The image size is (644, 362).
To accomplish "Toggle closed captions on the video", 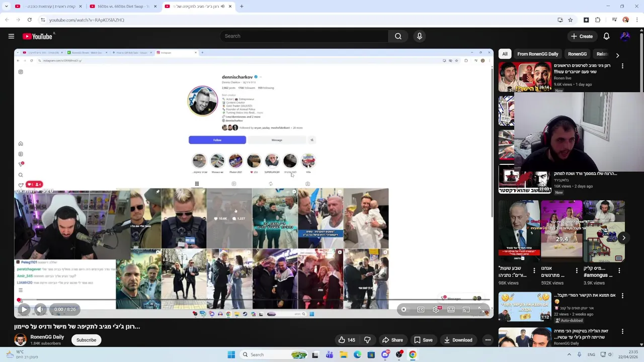I will (421, 310).
